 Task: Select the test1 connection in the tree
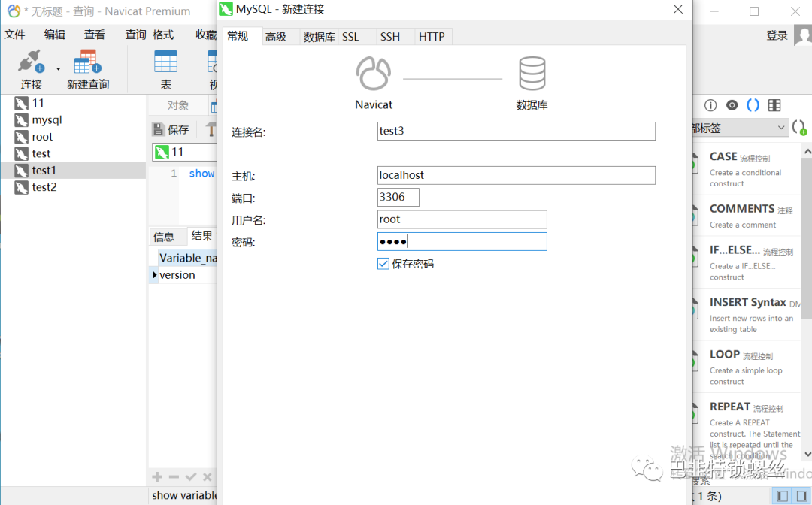(73, 171)
